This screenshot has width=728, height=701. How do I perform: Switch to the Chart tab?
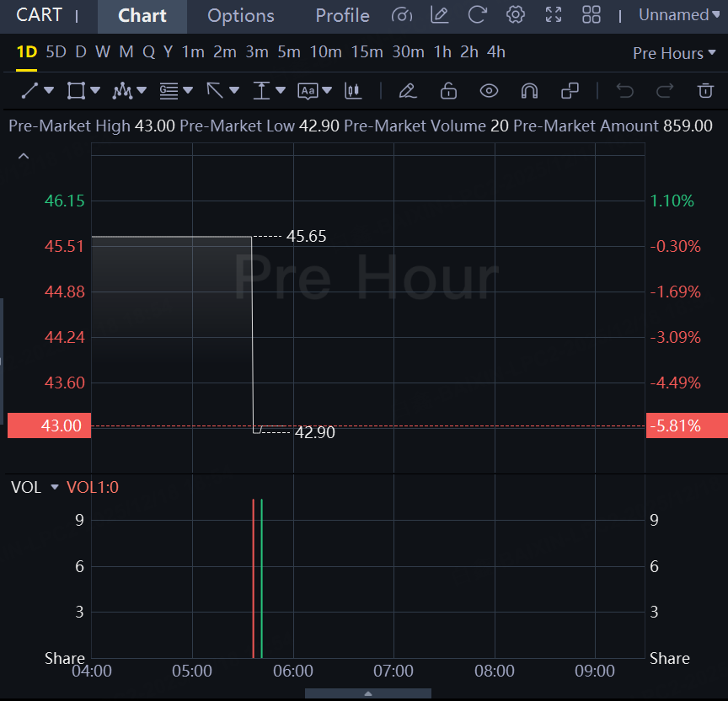[x=142, y=16]
